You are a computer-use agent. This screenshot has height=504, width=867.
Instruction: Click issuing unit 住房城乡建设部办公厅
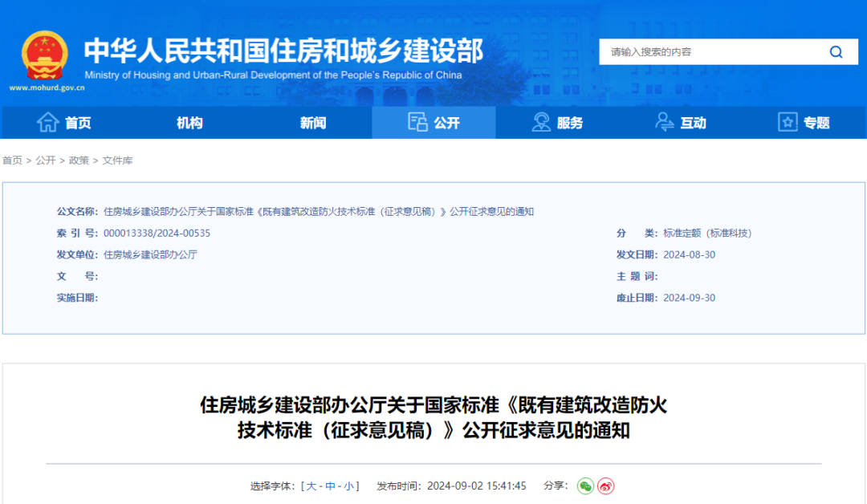[x=150, y=254]
